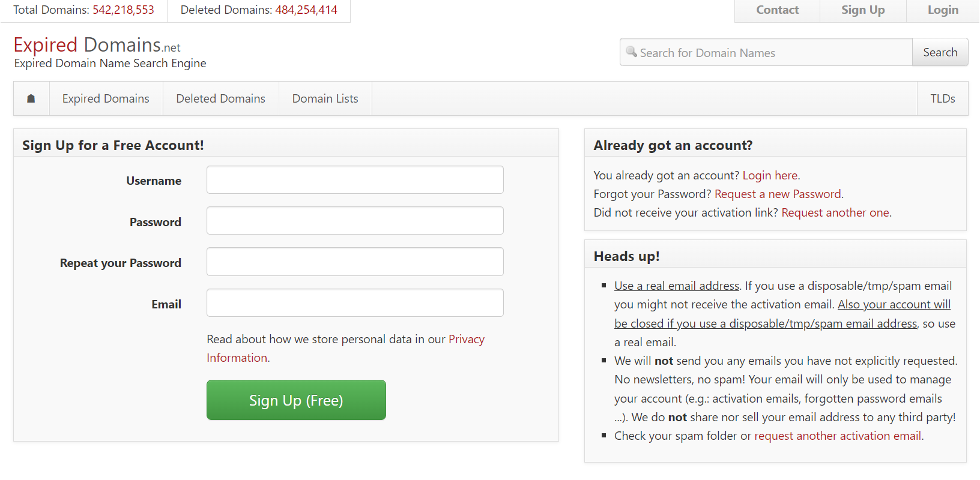Go to the Contact page tab
980x480 pixels.
(x=778, y=10)
